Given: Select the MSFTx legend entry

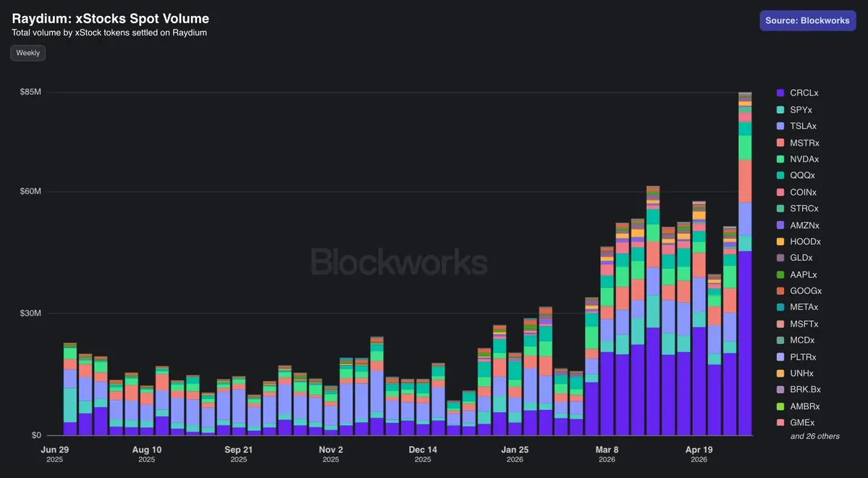Looking at the screenshot, I should point(797,324).
